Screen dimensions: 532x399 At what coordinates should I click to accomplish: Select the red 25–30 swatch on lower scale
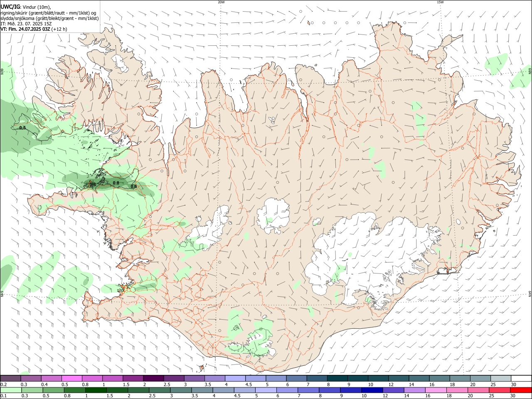[500, 390]
